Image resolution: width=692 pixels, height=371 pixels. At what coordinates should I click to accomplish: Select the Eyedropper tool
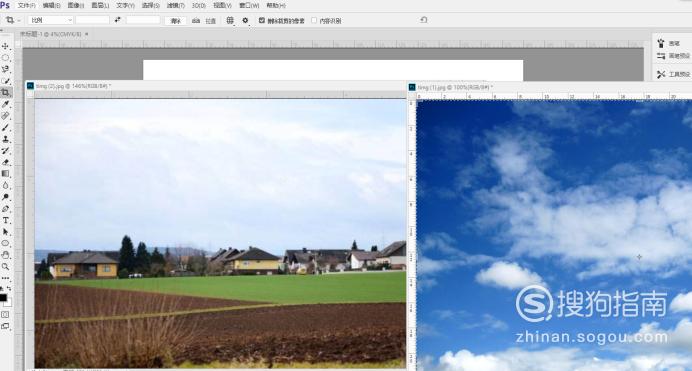point(5,104)
